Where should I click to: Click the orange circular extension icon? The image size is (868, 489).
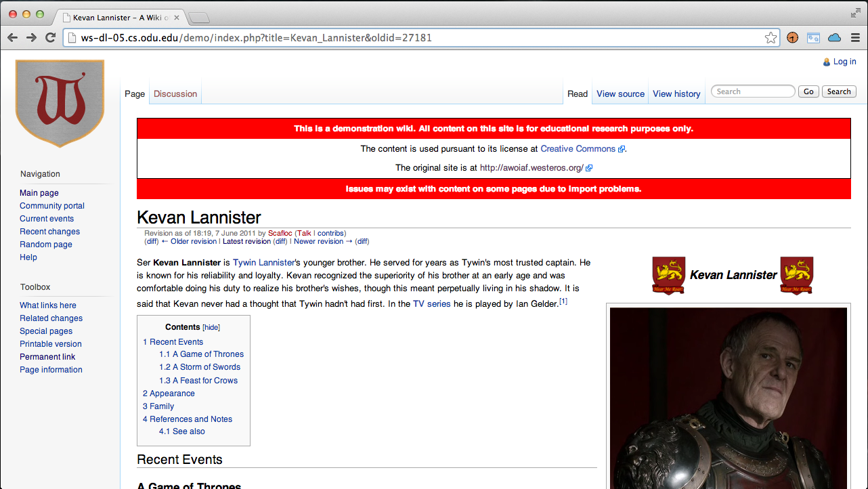[792, 38]
